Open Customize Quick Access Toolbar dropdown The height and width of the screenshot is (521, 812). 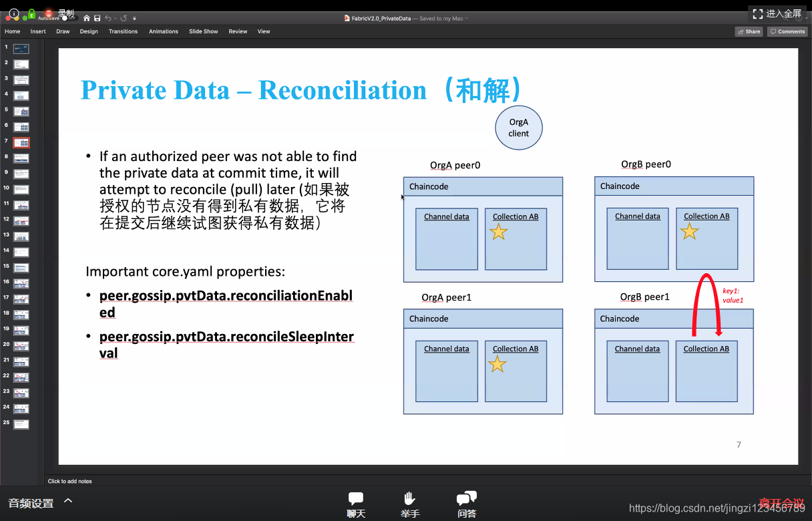tap(134, 19)
